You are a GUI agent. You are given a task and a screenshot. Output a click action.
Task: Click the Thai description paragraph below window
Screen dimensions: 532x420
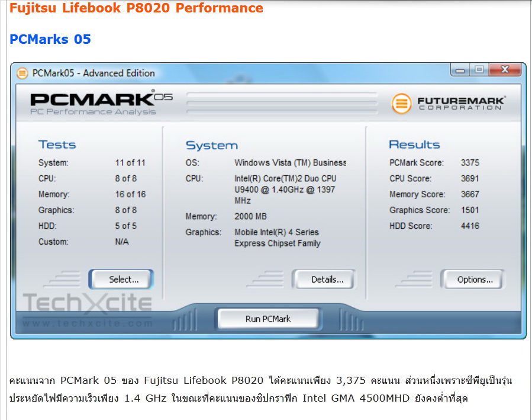[x=260, y=389]
